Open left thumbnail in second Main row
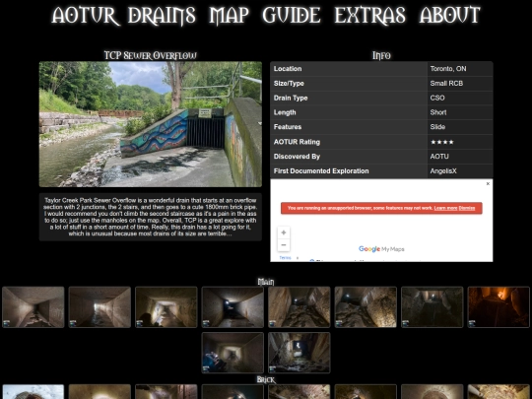532x399 pixels. pos(233,353)
